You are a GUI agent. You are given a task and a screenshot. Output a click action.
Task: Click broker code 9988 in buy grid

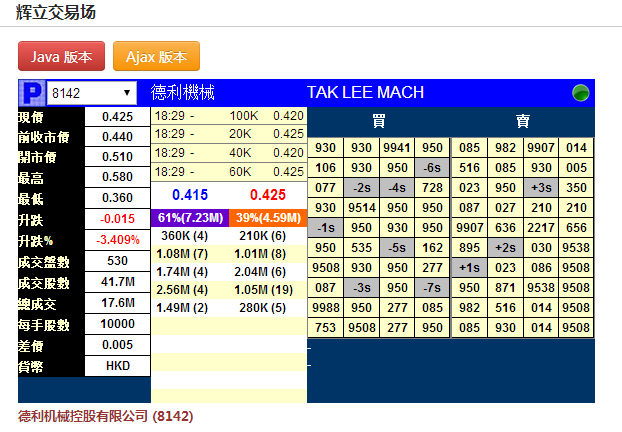click(x=326, y=308)
